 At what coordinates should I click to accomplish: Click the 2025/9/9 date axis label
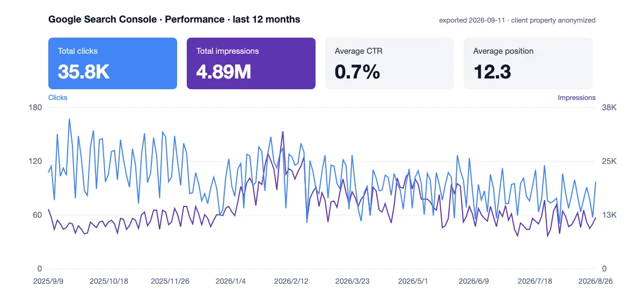click(49, 281)
